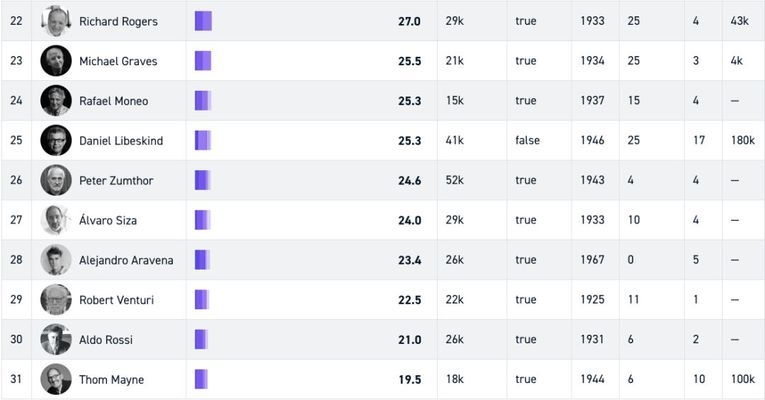Open Álvaro Siza's avatar photo
The height and width of the screenshot is (400, 765).
coord(56,220)
